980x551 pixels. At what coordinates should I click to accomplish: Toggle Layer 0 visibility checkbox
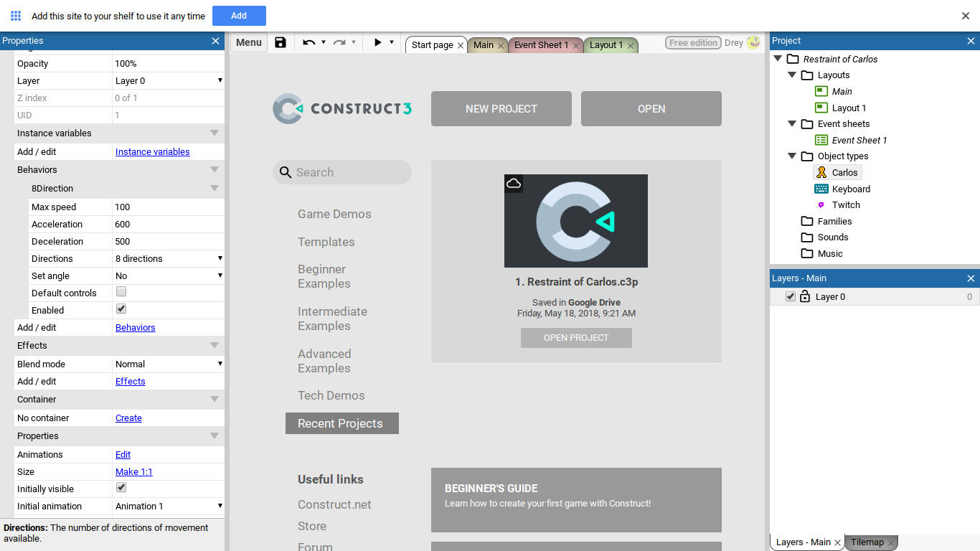(791, 297)
